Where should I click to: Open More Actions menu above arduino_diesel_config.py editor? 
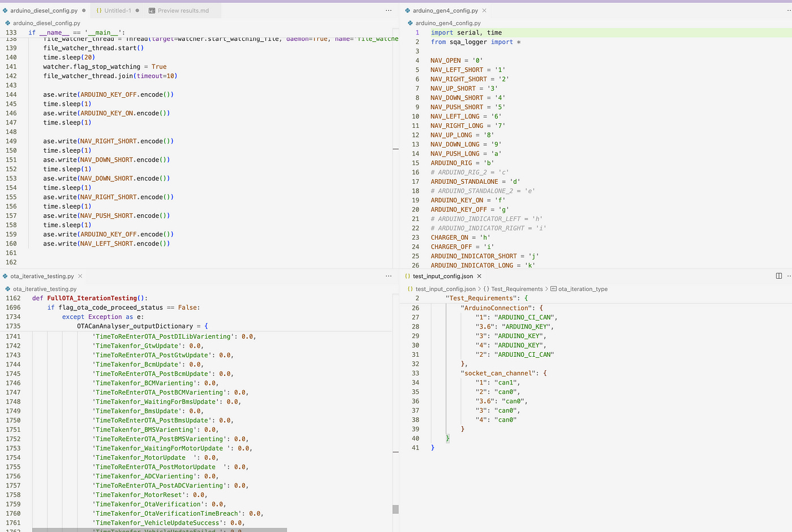point(388,10)
